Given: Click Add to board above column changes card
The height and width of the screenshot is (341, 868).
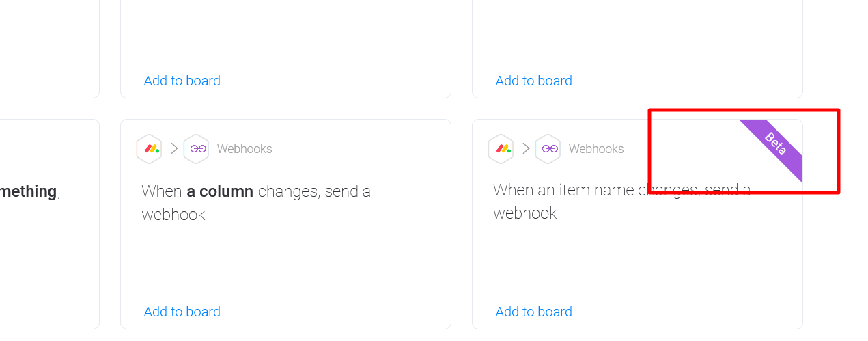Looking at the screenshot, I should (x=182, y=81).
